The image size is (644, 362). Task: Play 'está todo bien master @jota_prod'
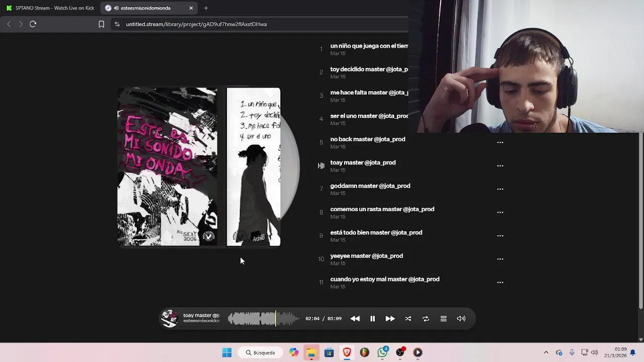376,233
